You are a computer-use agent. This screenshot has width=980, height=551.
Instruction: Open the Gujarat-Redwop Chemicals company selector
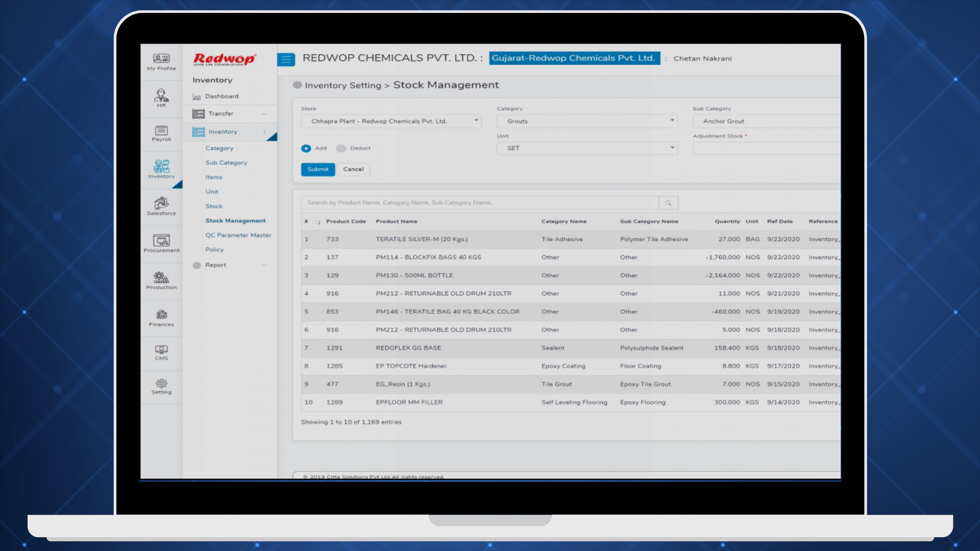[574, 58]
